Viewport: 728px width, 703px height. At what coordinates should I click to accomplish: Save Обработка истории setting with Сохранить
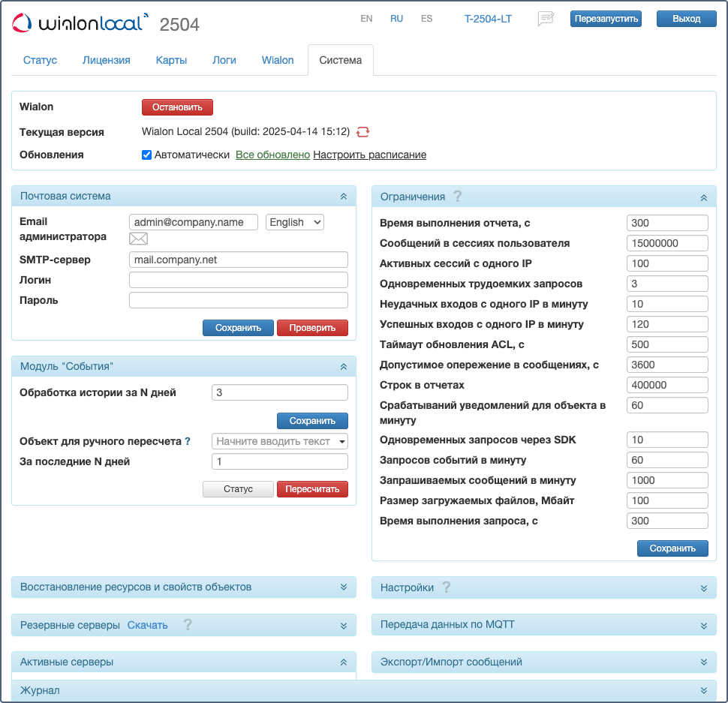tap(312, 421)
